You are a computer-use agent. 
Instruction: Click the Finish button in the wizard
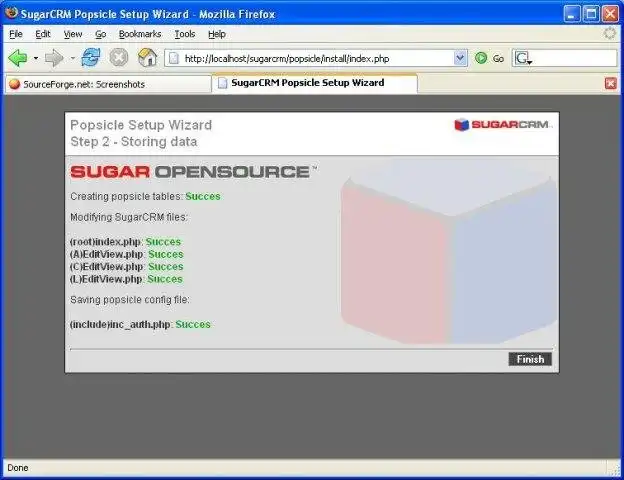coord(530,359)
